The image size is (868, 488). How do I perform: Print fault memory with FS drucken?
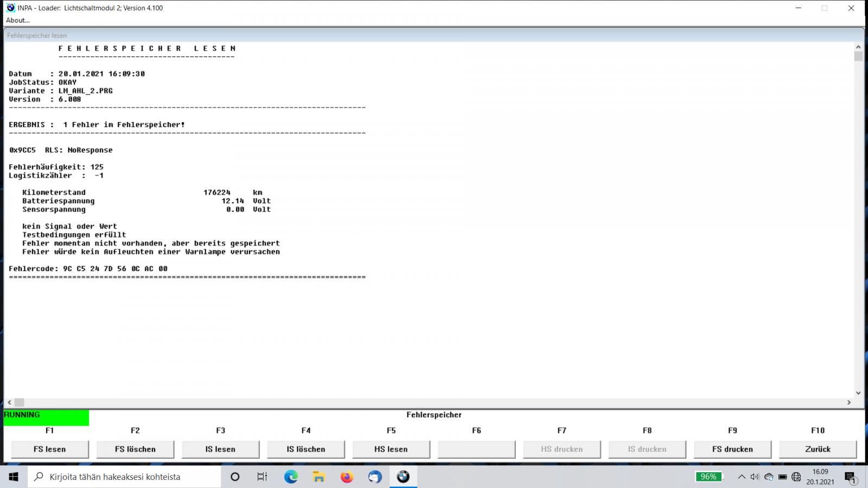732,449
